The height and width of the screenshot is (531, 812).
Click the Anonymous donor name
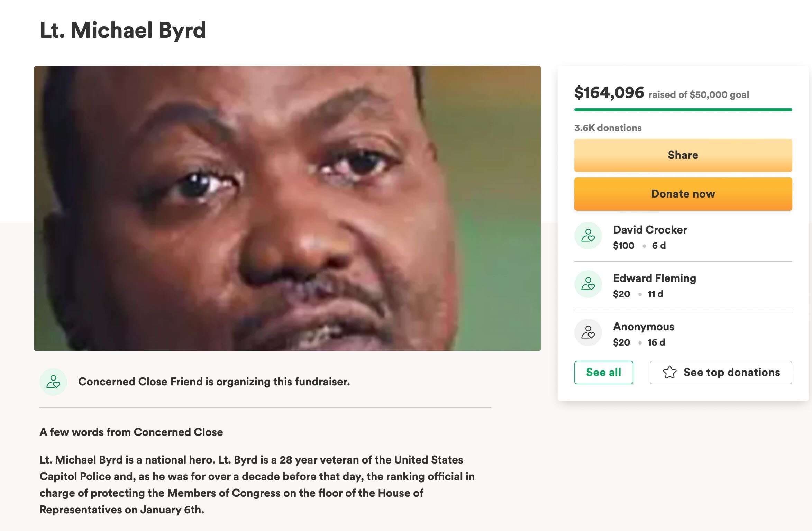[644, 327]
